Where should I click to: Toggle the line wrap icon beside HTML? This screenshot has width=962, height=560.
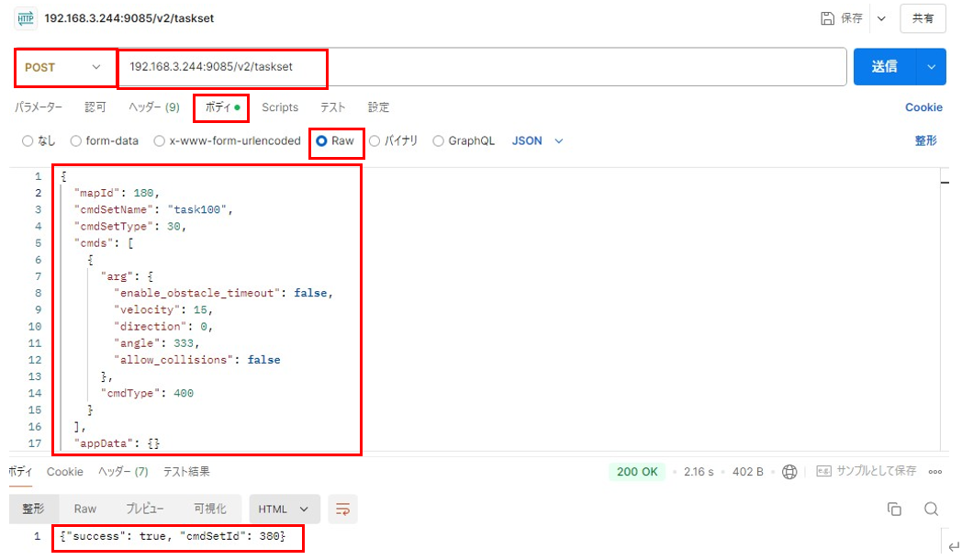click(x=343, y=509)
